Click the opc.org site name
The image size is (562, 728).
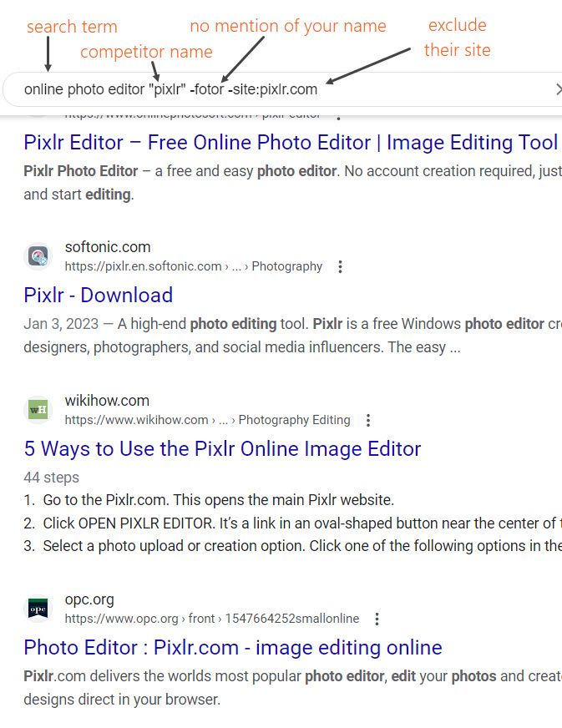[x=89, y=599]
